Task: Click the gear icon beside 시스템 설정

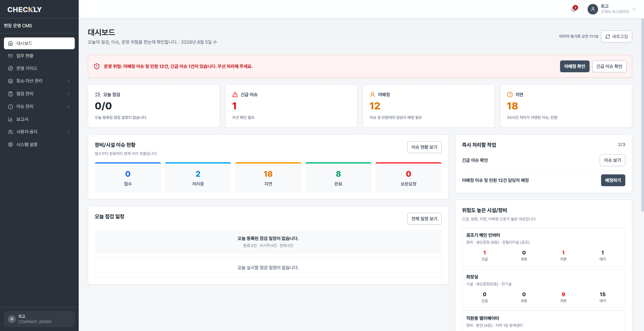Action: [x=10, y=144]
